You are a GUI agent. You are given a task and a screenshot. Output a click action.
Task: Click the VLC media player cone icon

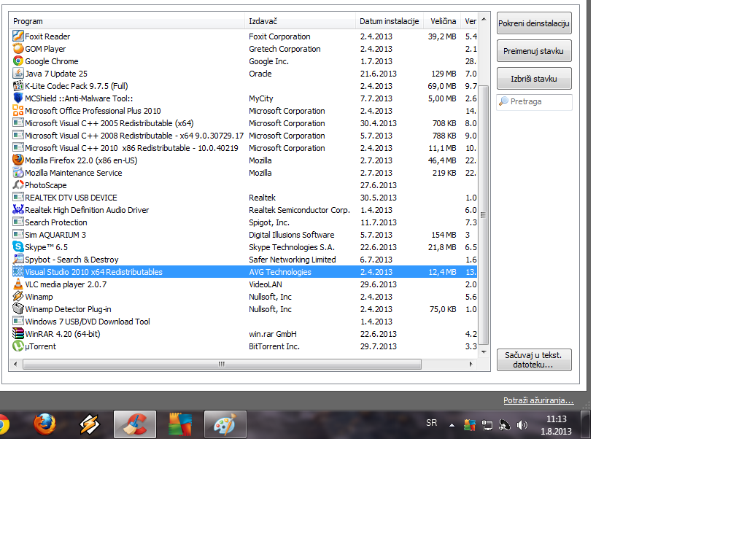click(x=18, y=284)
